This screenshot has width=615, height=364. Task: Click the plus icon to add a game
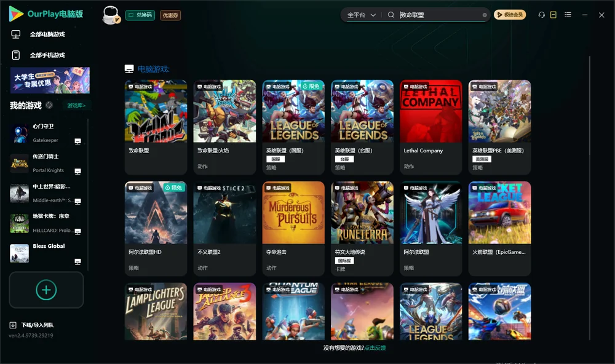(46, 290)
